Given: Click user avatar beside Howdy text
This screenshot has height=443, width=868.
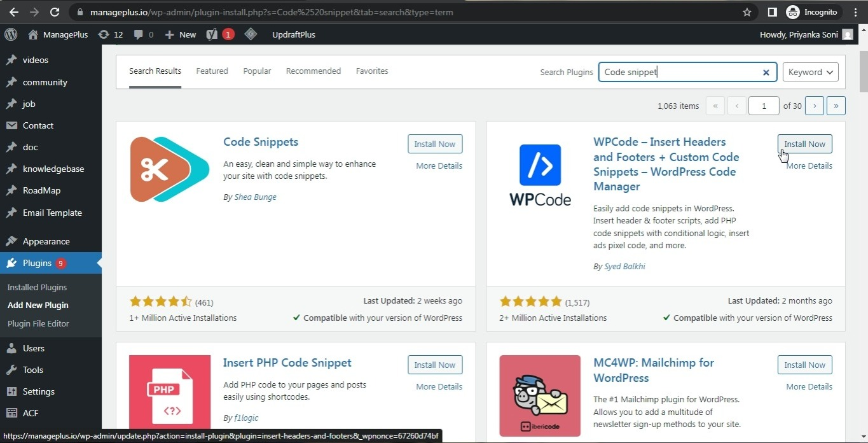Looking at the screenshot, I should click(848, 34).
